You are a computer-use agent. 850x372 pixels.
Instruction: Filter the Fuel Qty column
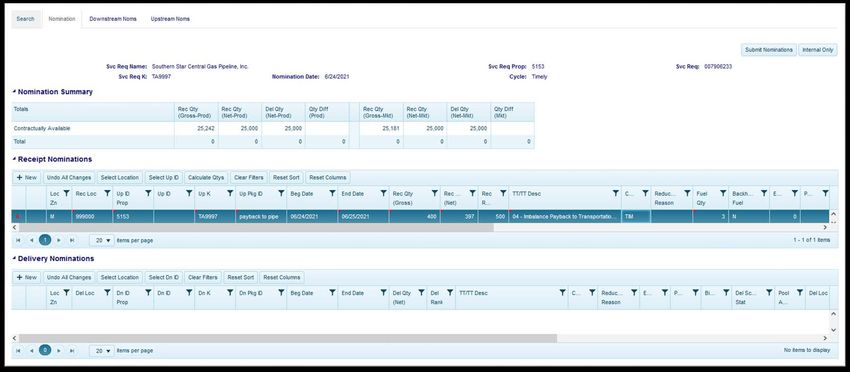(x=723, y=193)
